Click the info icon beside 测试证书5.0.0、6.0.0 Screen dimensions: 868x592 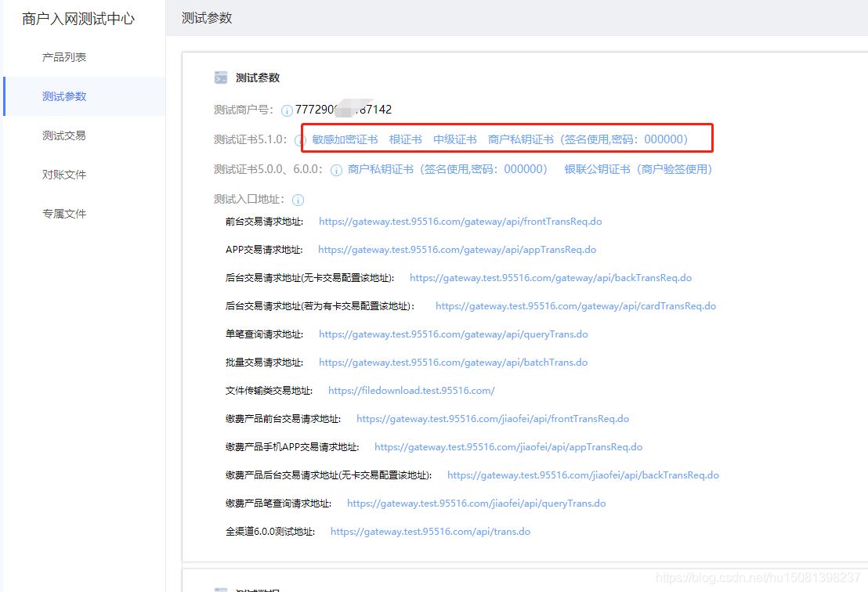[x=336, y=169]
